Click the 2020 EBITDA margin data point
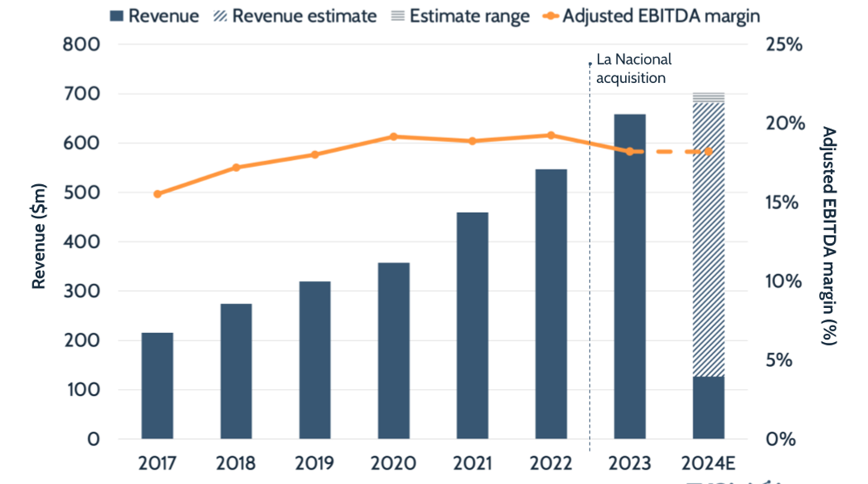 pyautogui.click(x=393, y=137)
